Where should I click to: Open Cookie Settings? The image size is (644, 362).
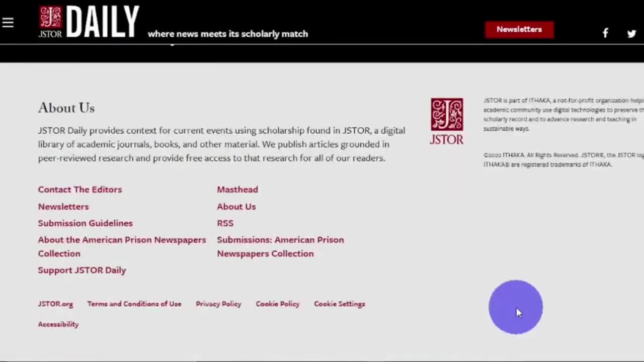(340, 304)
